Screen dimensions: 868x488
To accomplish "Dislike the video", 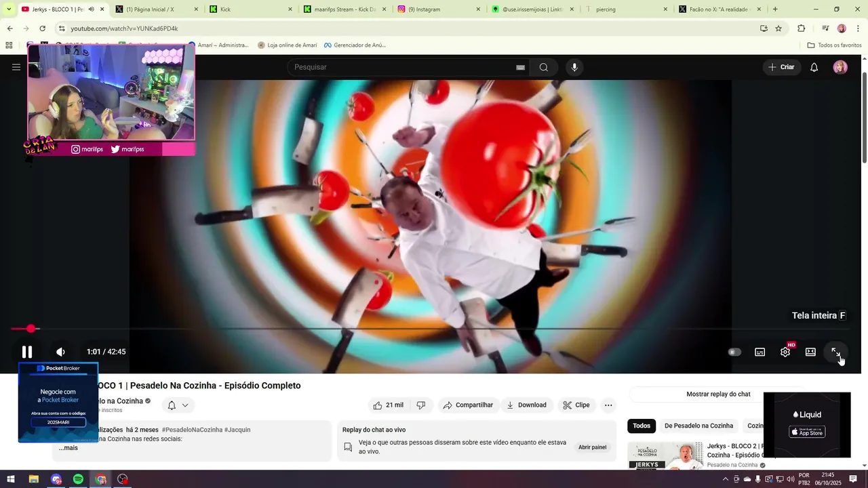I will pos(421,405).
